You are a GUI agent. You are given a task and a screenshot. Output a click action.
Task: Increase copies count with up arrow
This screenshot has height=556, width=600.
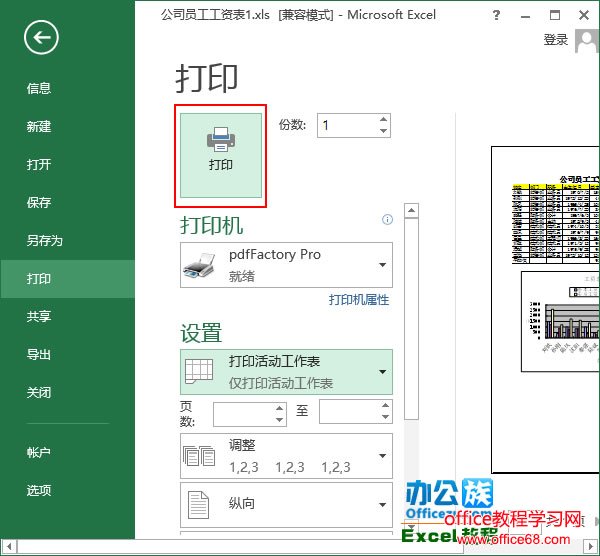(383, 120)
